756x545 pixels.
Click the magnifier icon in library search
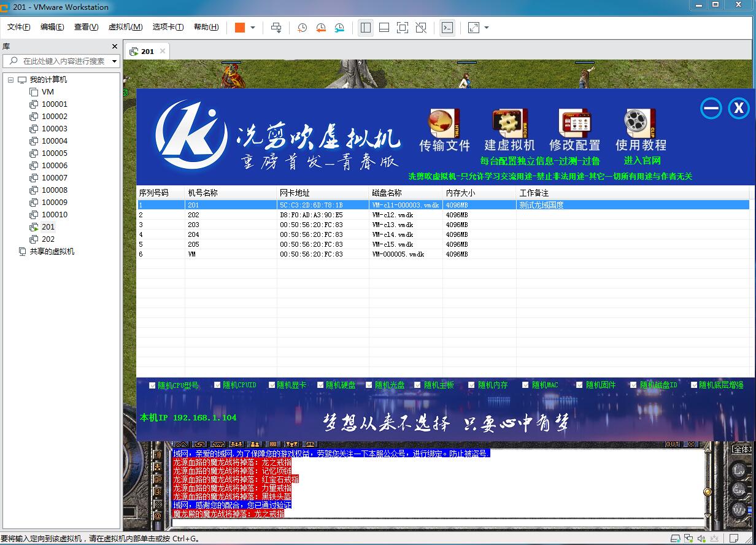13,61
